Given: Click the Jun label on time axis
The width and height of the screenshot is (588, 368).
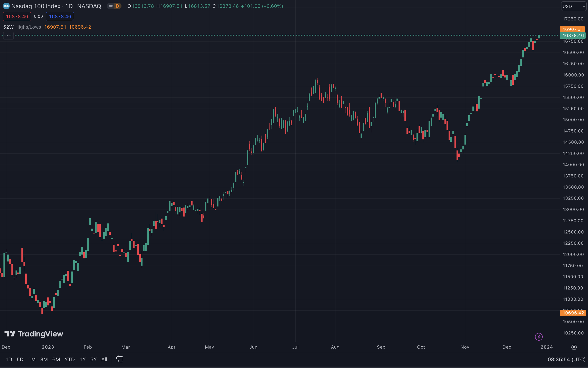Looking at the screenshot, I should pos(253,347).
